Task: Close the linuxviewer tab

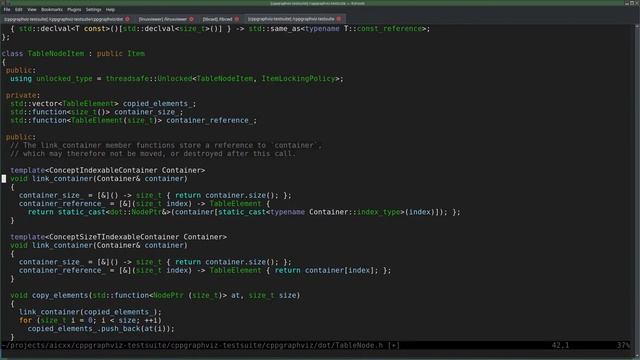Action: pos(191,19)
